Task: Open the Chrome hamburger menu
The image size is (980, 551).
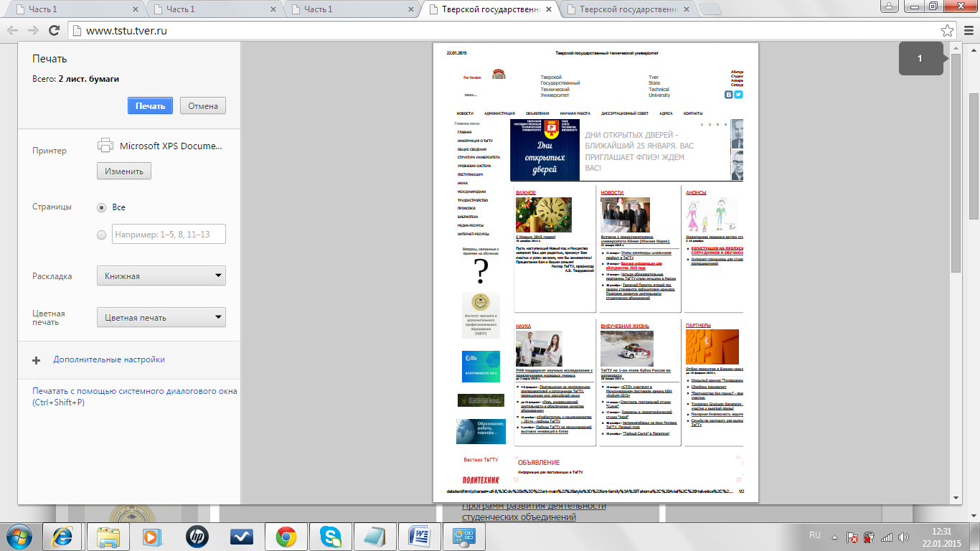Action: point(967,31)
